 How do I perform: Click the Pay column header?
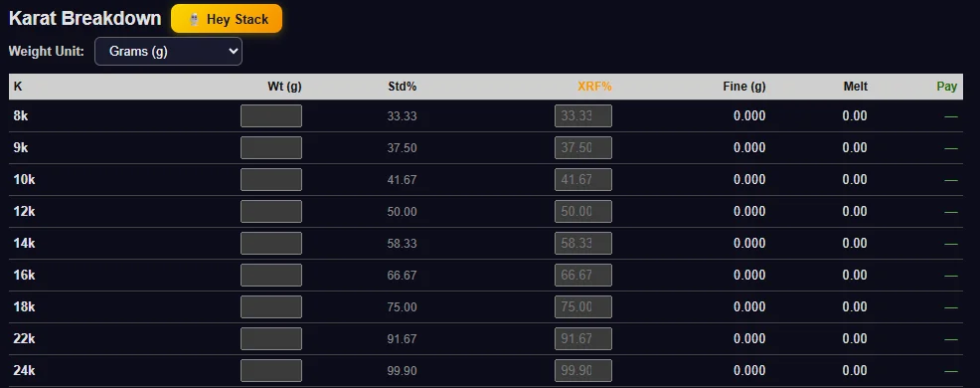[947, 87]
